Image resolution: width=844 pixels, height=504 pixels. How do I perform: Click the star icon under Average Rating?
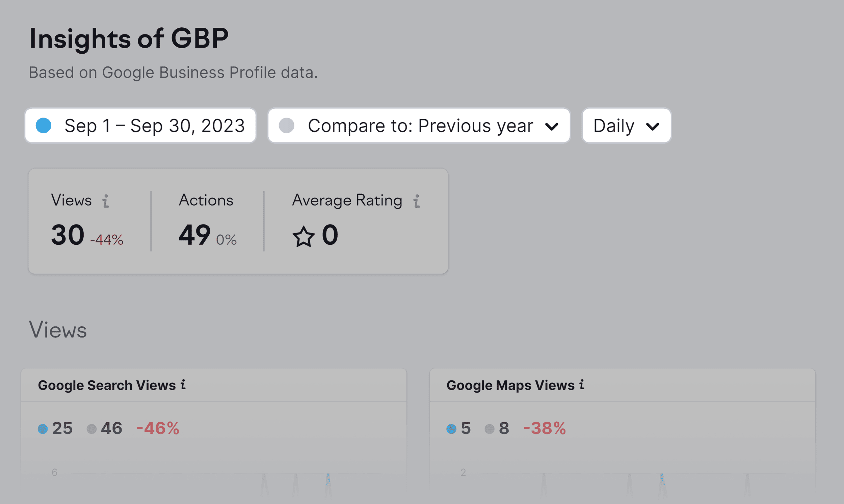point(303,236)
